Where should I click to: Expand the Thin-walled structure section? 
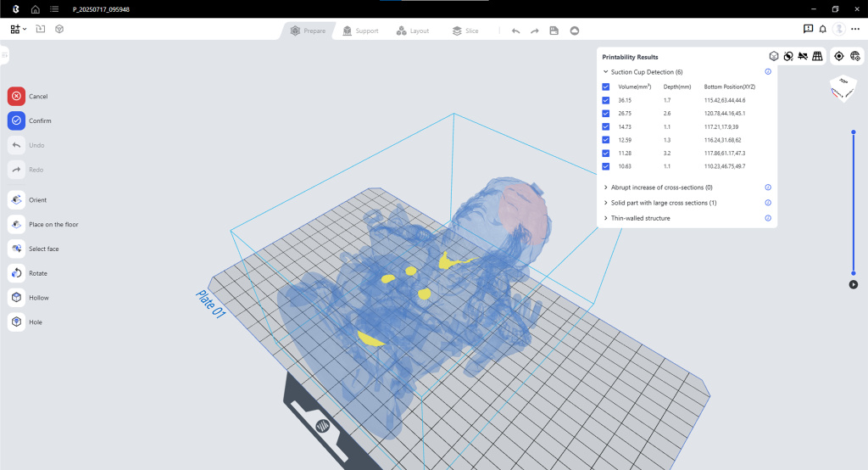click(605, 218)
